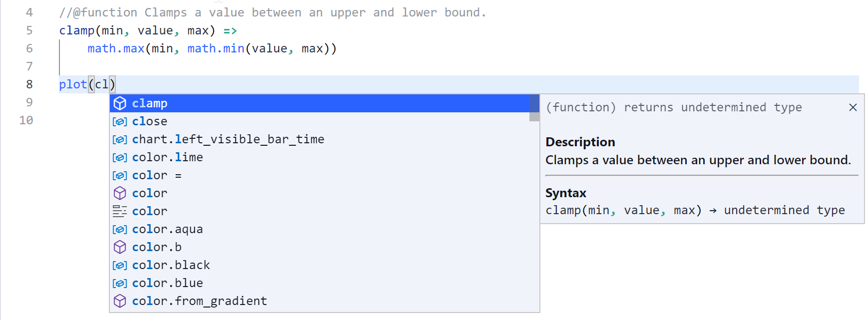Click line number 6 in the gutter
Image resolution: width=868 pixels, height=320 pixels.
click(29, 48)
